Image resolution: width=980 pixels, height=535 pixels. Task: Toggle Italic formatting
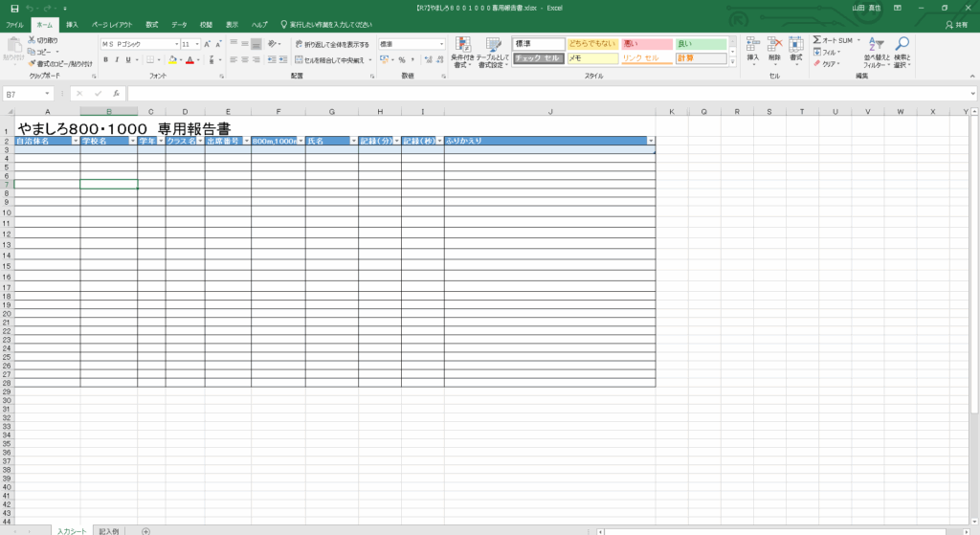click(x=117, y=59)
